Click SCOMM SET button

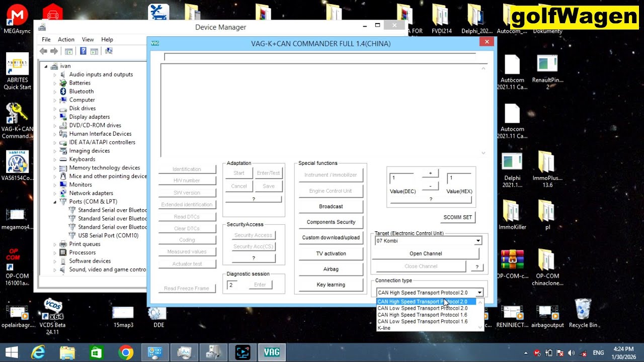point(458,217)
